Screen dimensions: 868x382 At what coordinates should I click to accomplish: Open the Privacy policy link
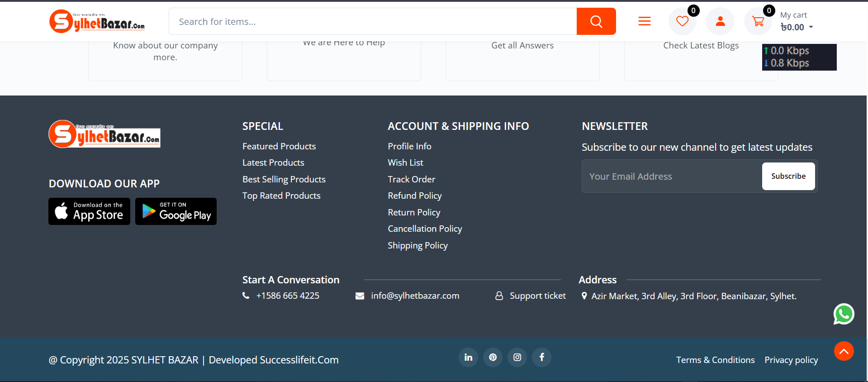point(791,360)
